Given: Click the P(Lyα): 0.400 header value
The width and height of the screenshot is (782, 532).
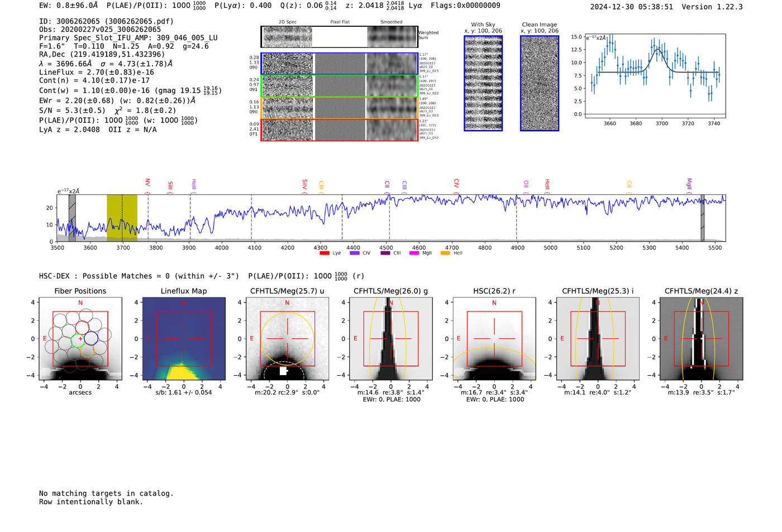Looking at the screenshot, I should [245, 6].
